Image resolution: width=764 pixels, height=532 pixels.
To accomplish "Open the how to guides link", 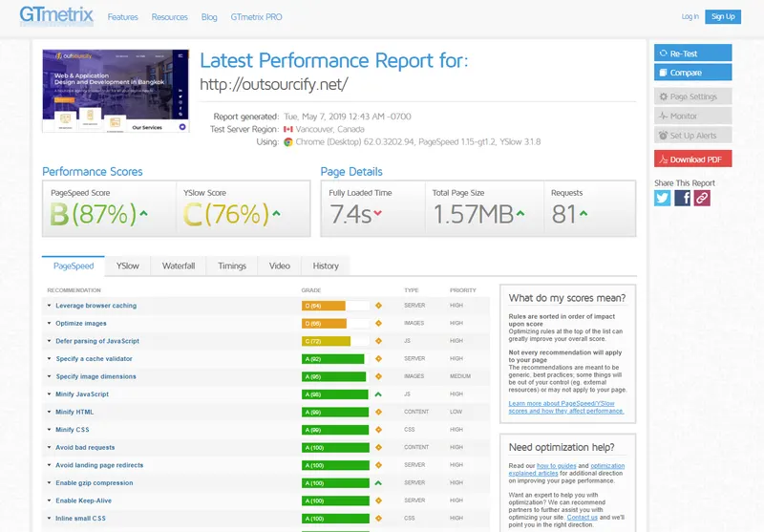I will point(557,466).
